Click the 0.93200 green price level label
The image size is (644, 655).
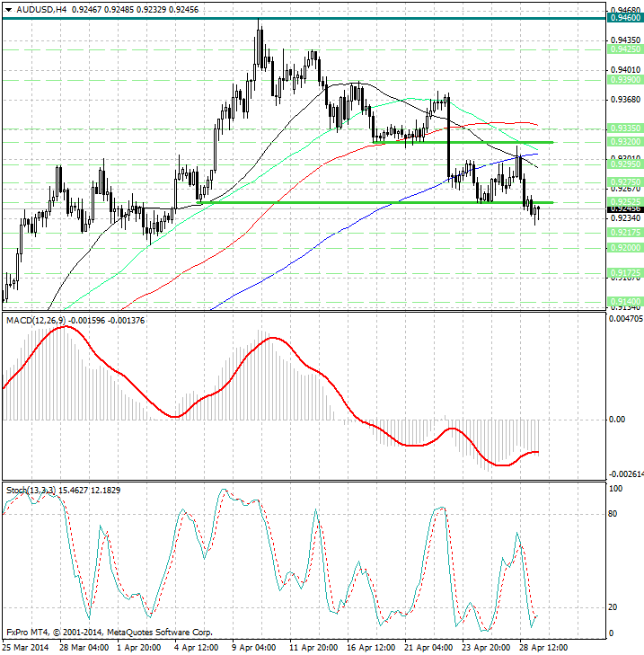pyautogui.click(x=623, y=142)
